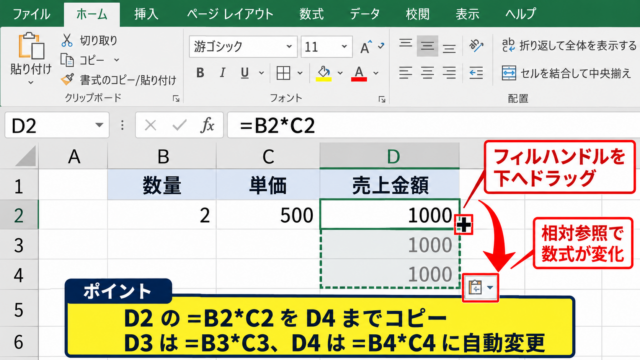Expand the font color dropdown arrow
This screenshot has height=360, width=640.
point(376,73)
